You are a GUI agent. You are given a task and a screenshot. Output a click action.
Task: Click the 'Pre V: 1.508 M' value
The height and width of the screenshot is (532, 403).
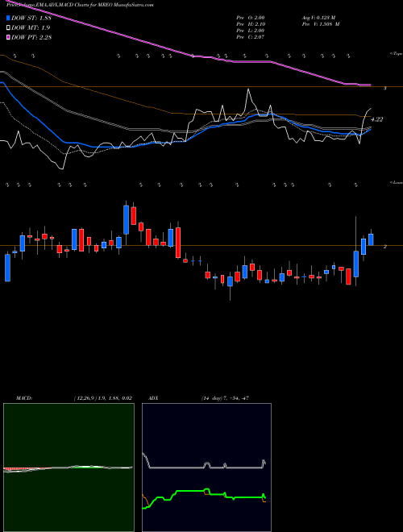[x=320, y=24]
